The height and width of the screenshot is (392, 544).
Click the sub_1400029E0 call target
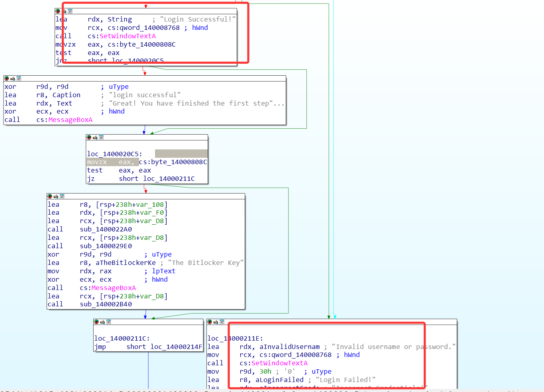(x=106, y=246)
